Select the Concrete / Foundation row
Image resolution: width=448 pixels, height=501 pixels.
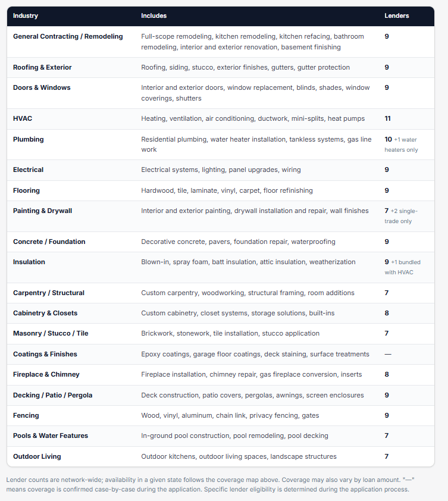(x=221, y=242)
